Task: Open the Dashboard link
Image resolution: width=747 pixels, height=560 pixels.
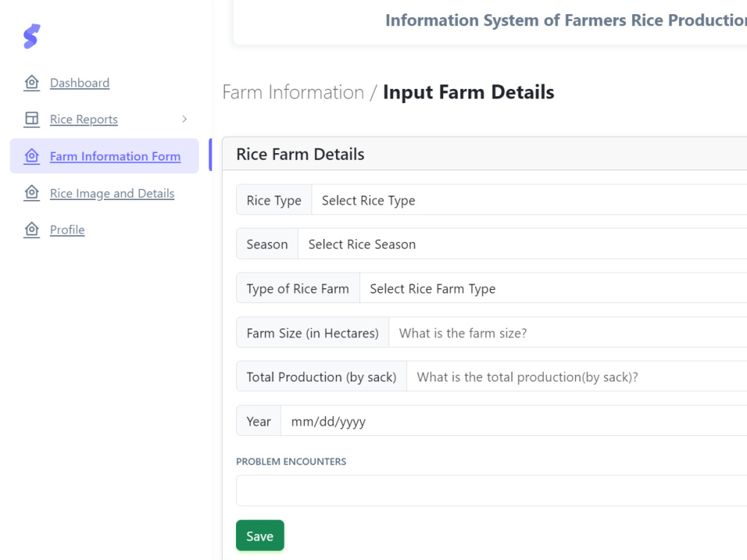Action: (x=80, y=83)
